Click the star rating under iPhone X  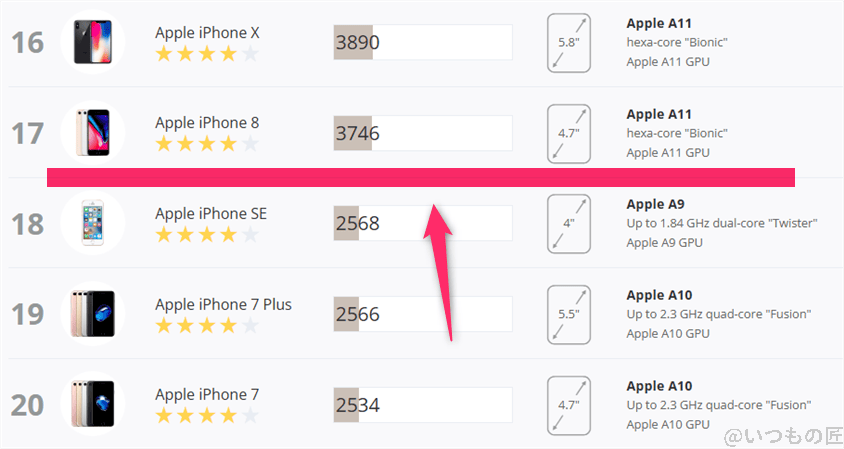tap(206, 54)
